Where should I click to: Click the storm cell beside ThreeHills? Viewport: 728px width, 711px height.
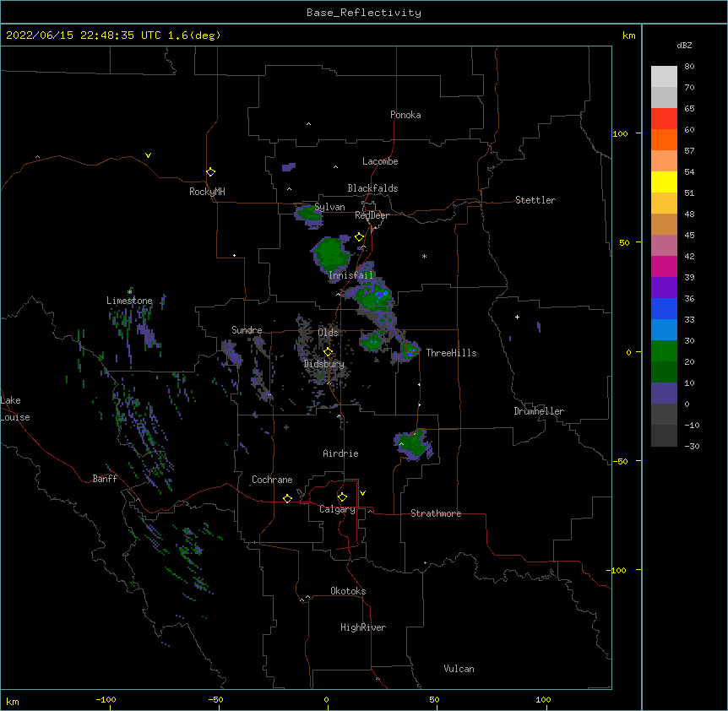pyautogui.click(x=408, y=351)
